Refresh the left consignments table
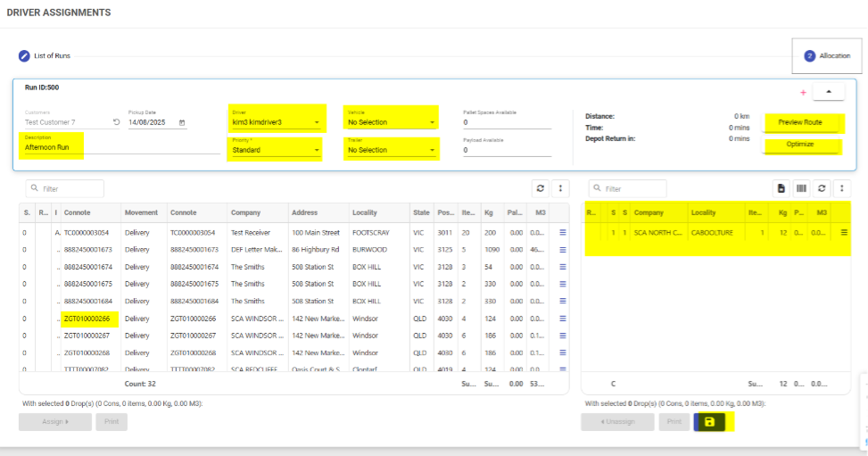The image size is (868, 456). pyautogui.click(x=539, y=188)
